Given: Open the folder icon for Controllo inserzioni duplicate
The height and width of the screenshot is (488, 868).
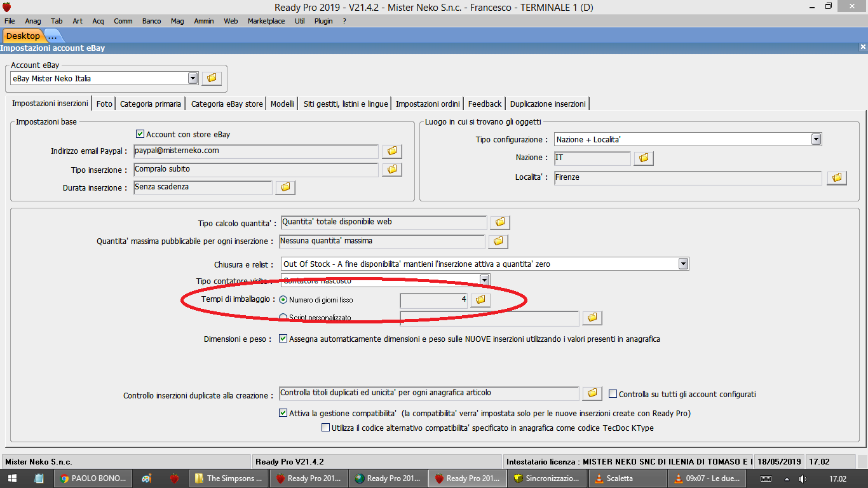Looking at the screenshot, I should pos(592,394).
